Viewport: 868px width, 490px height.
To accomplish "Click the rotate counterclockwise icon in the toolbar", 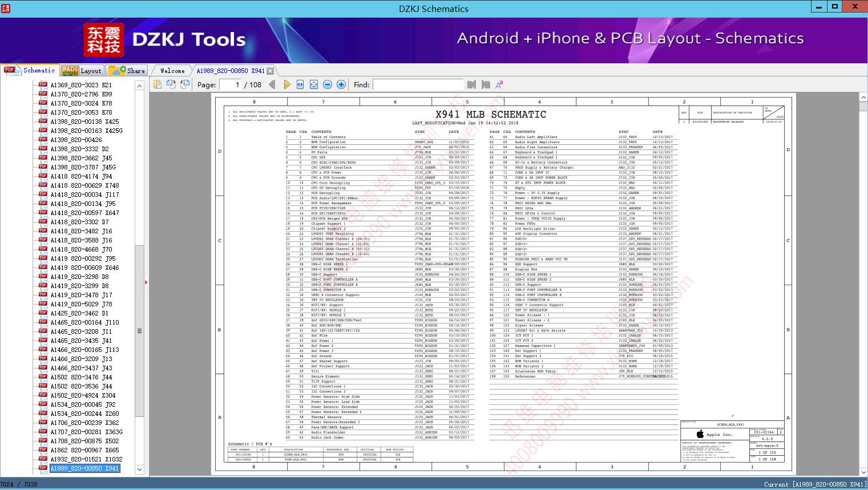I will pos(171,84).
